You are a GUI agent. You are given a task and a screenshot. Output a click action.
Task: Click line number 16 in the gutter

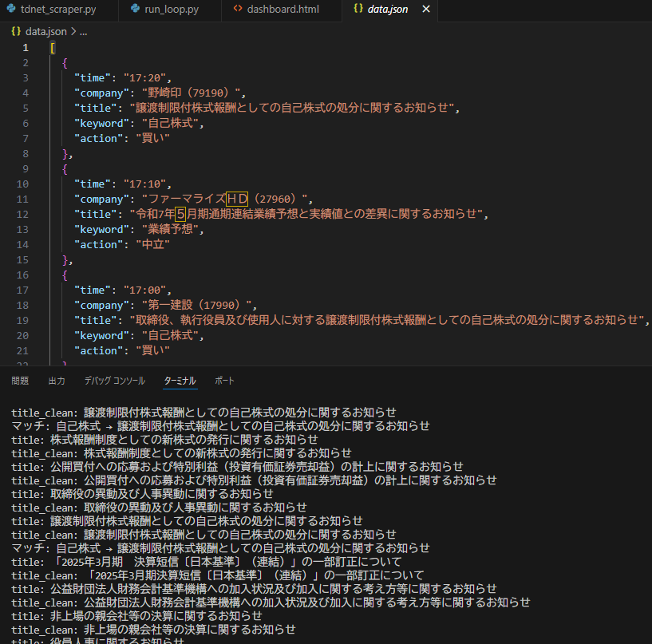[22, 275]
